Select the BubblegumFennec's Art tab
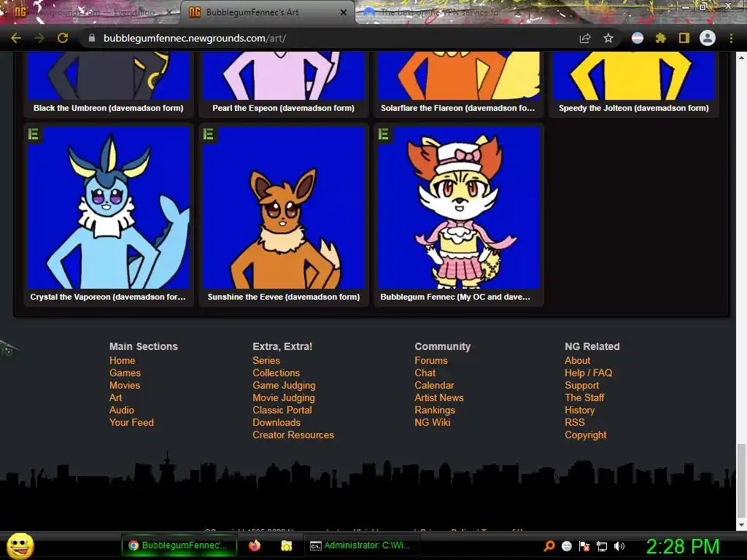The width and height of the screenshot is (747, 560). (267, 12)
